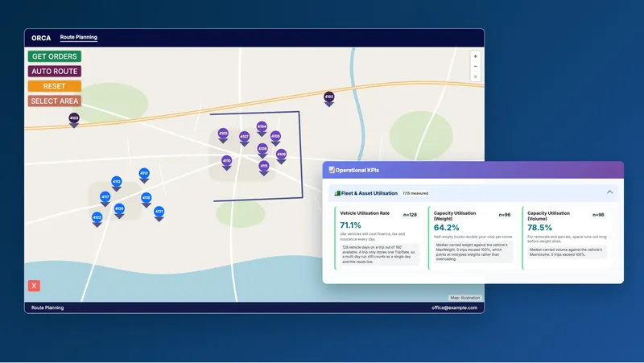644x363 pixels.
Task: Open Capacity Utilisation (Weight) card
Action: pyautogui.click(x=472, y=238)
